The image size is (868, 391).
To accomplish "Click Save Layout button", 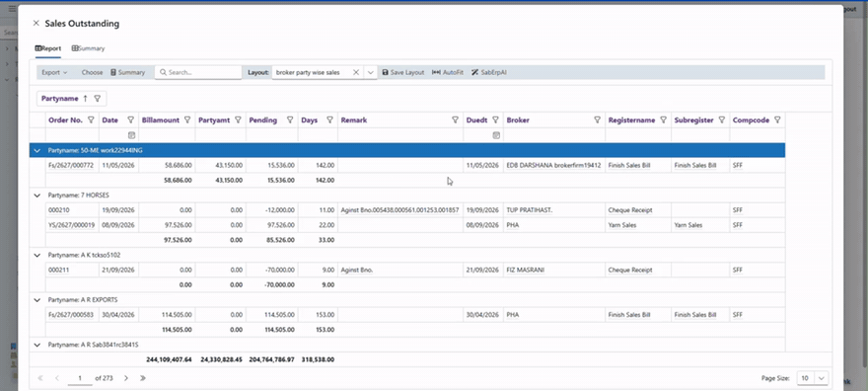I will click(x=403, y=72).
